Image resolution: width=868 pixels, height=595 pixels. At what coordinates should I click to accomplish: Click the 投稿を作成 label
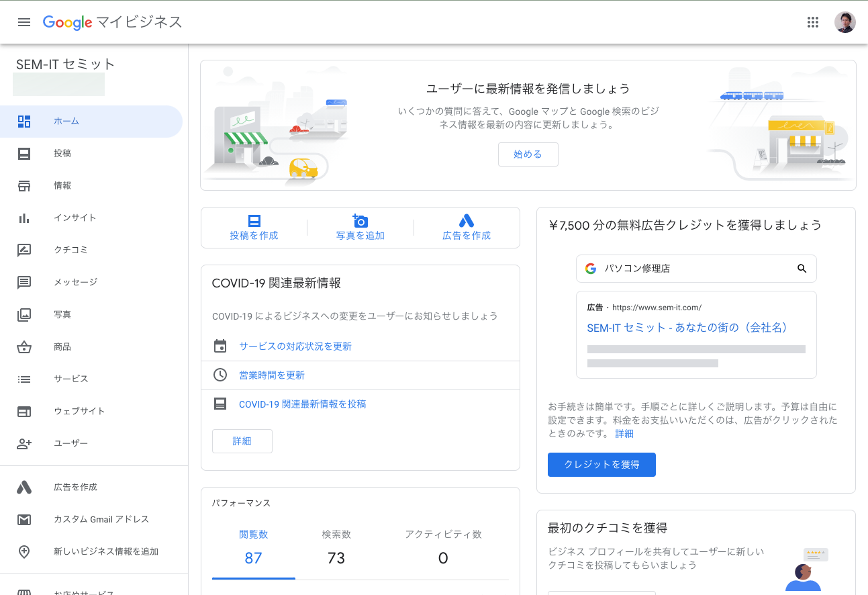pos(254,236)
